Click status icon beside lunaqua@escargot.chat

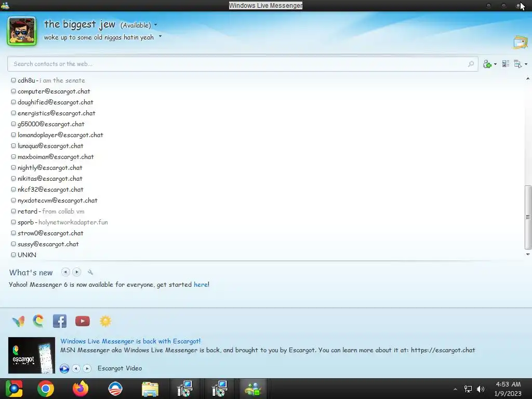tap(14, 145)
